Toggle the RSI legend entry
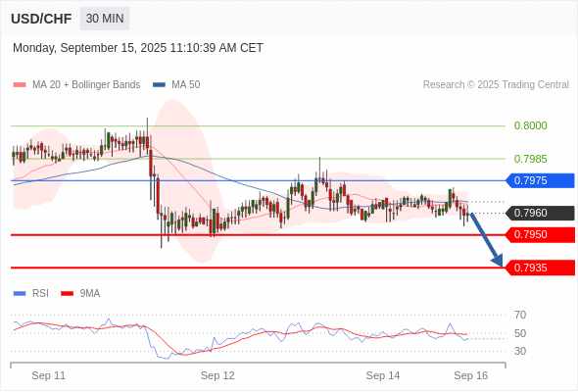 tap(31, 294)
